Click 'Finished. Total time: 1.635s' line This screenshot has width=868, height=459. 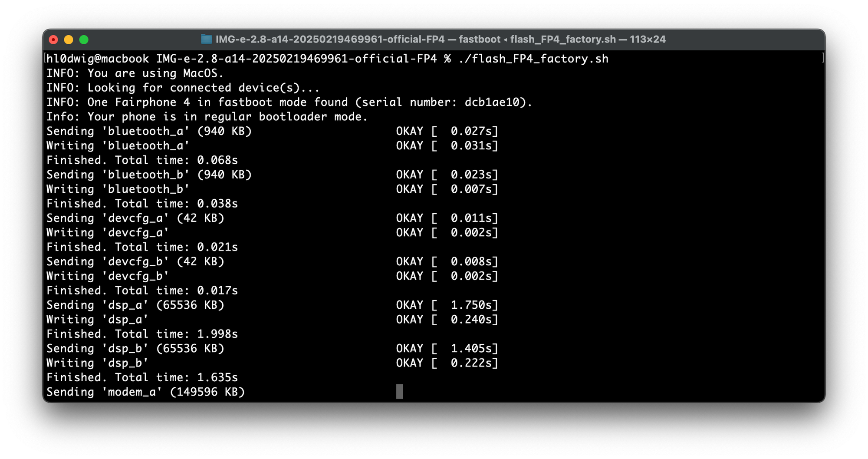pos(142,377)
